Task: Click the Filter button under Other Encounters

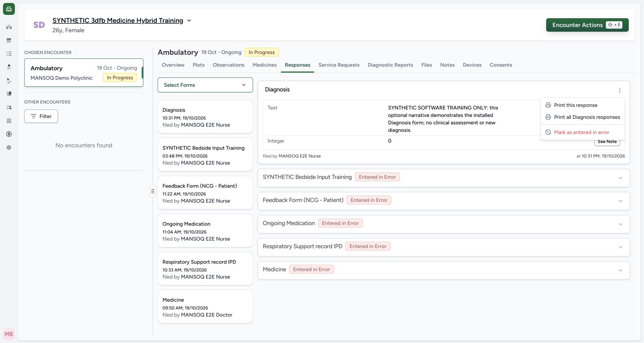Action: (41, 116)
